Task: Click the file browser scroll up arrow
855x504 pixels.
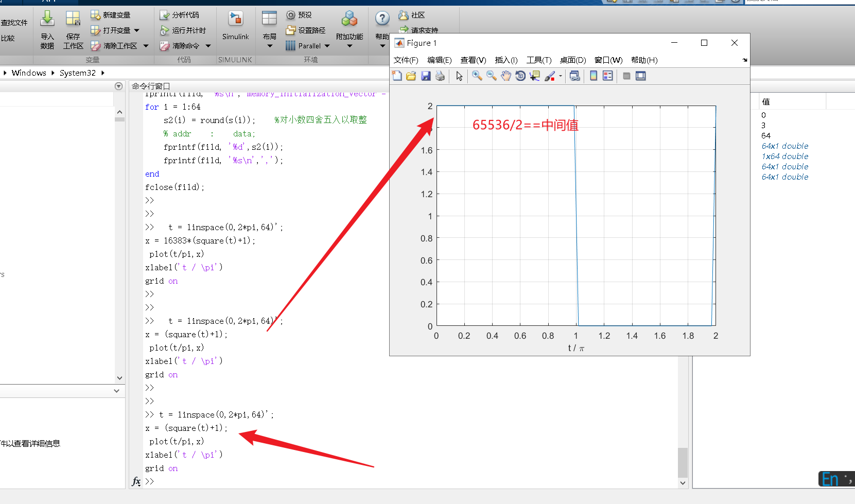Action: pos(119,112)
